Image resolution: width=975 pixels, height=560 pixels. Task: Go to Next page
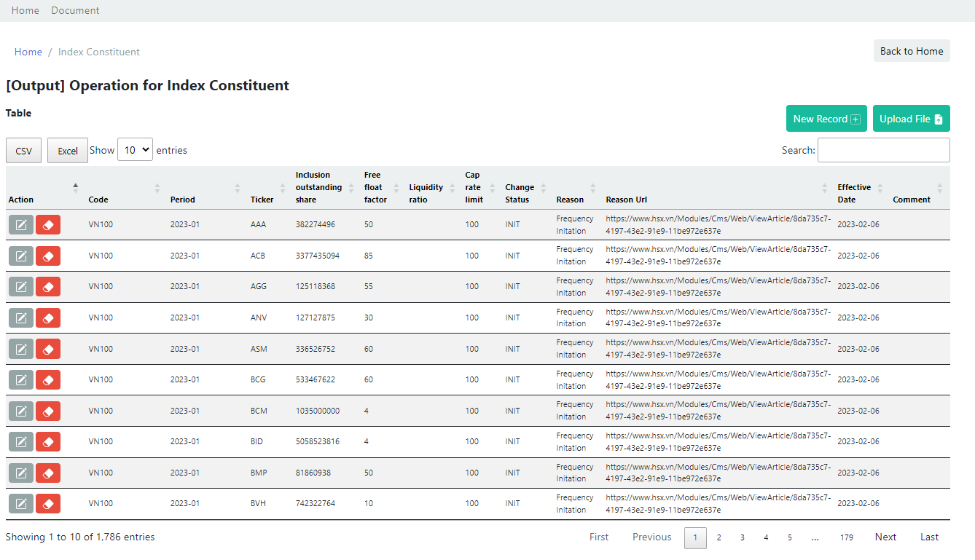tap(885, 537)
